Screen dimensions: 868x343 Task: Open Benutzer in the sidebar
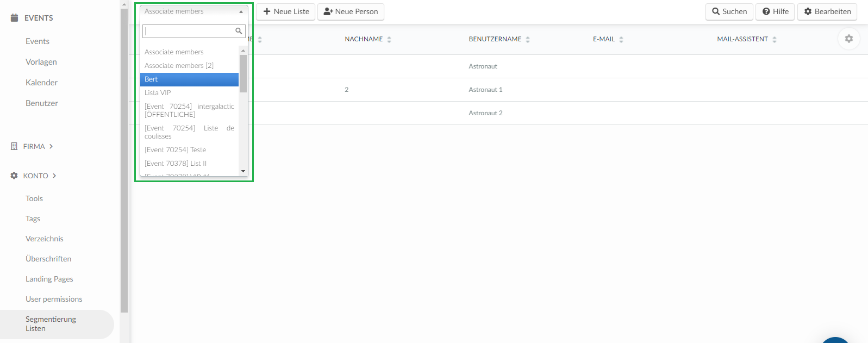coord(42,103)
